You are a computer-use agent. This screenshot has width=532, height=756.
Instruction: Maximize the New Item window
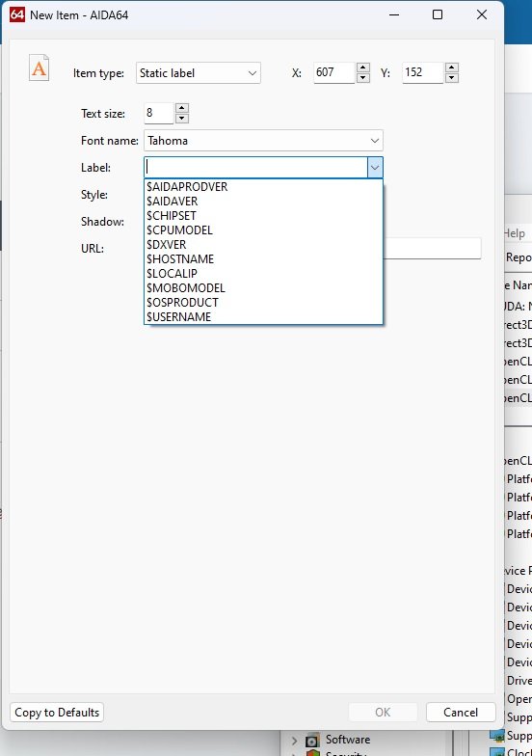click(438, 14)
